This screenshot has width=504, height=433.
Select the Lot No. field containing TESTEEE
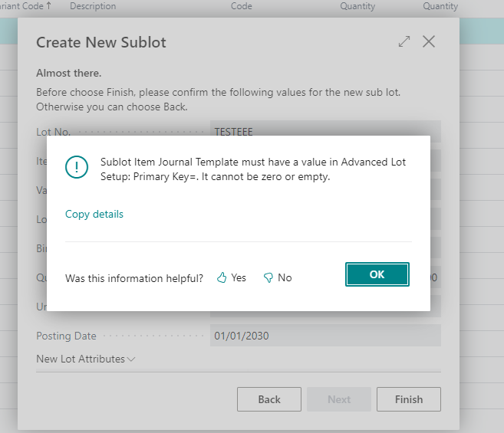click(x=324, y=131)
